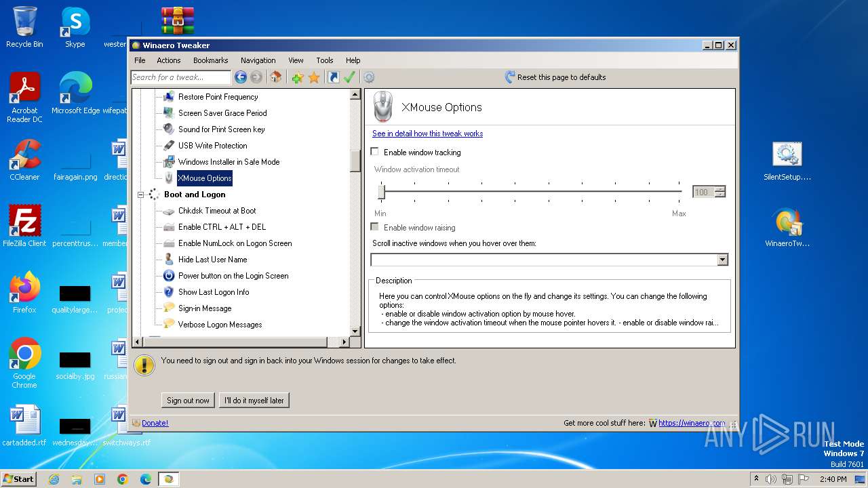Screen dimensions: 868x488
Task: Go back with the blue arrow button
Action: pyautogui.click(x=240, y=77)
